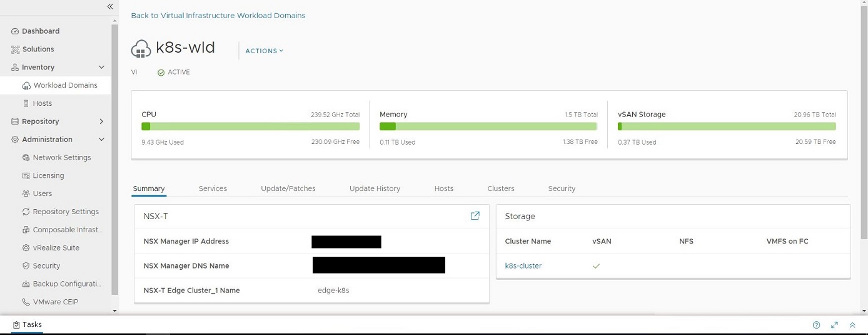Click the 20.59 TB Free value
868x335 pixels.
[x=815, y=142]
